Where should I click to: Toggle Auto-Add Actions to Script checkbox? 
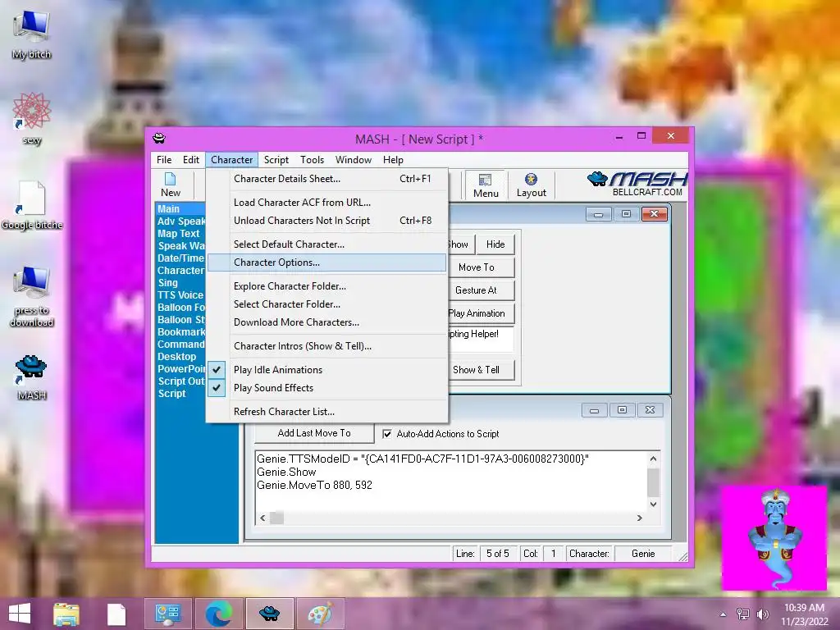click(387, 434)
